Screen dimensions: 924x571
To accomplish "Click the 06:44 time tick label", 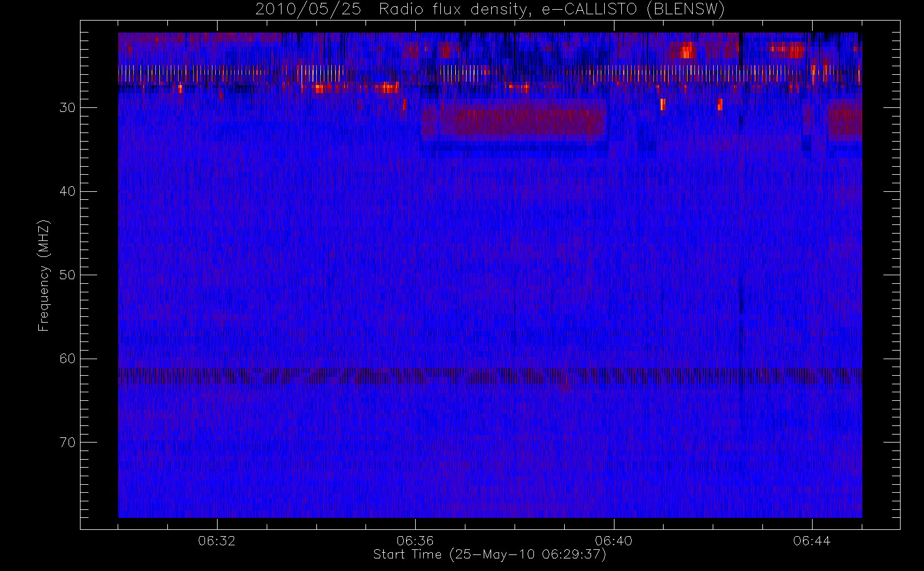I will (x=811, y=541).
